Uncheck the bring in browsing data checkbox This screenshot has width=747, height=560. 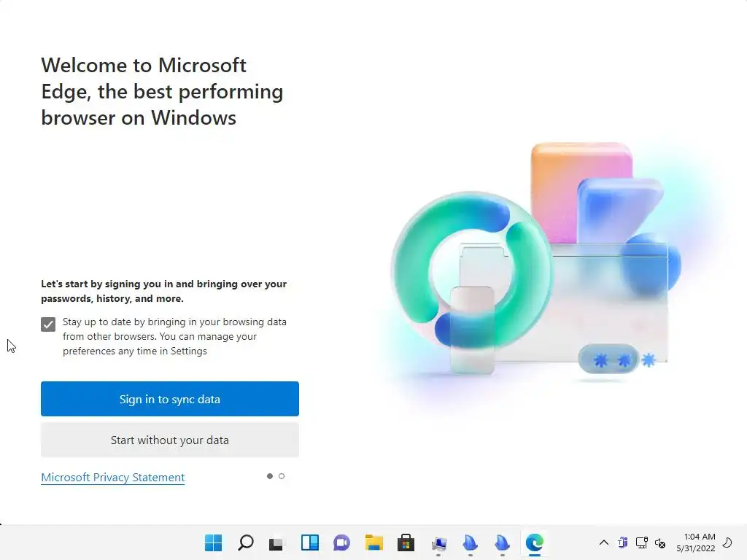pyautogui.click(x=48, y=324)
